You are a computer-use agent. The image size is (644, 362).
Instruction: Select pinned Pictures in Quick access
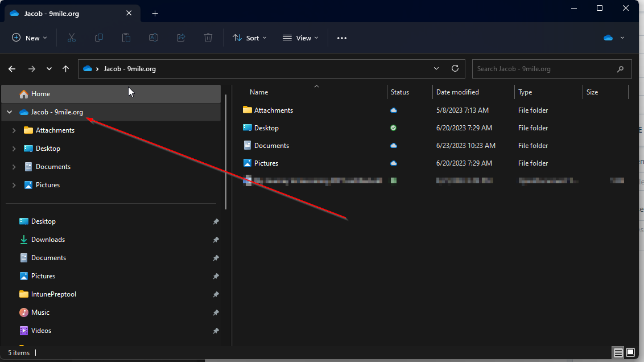coord(43,276)
